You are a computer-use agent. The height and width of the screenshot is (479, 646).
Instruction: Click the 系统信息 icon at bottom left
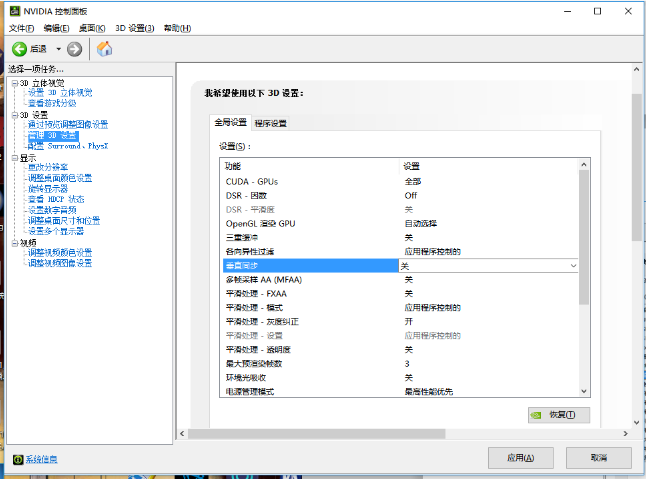point(17,459)
